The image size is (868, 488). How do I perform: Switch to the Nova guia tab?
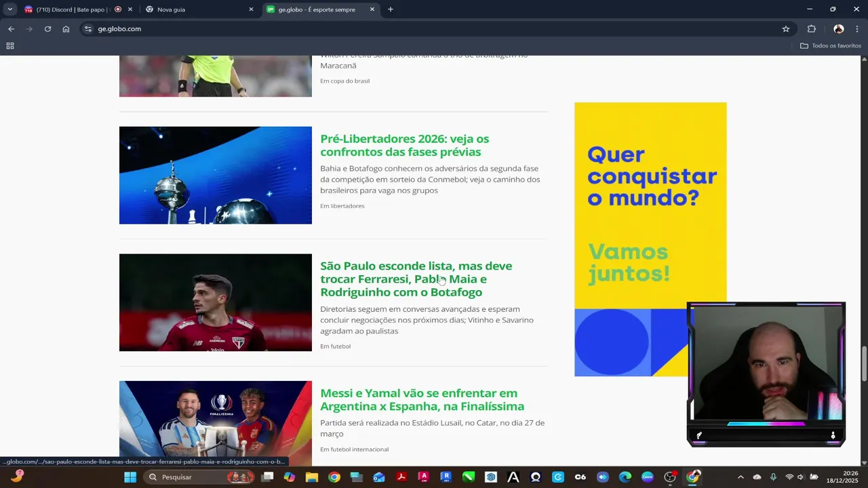[x=200, y=9]
